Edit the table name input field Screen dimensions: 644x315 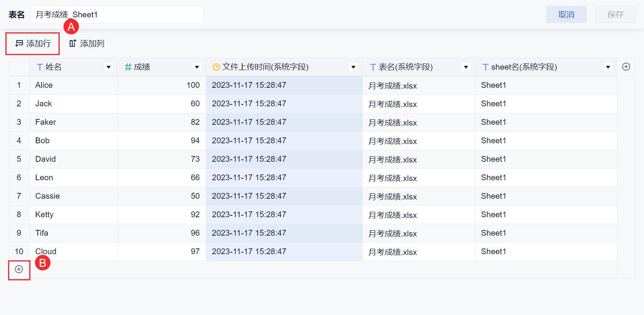(x=117, y=15)
